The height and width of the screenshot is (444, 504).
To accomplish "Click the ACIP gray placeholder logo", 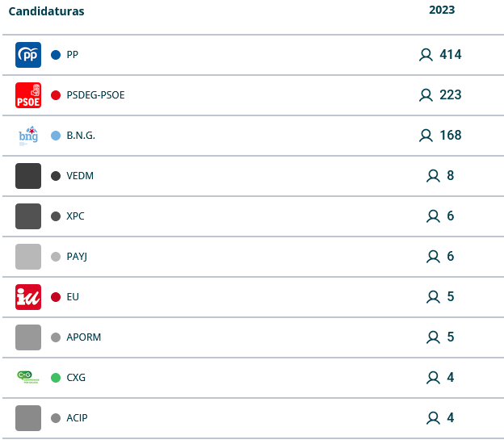I will (x=28, y=418).
